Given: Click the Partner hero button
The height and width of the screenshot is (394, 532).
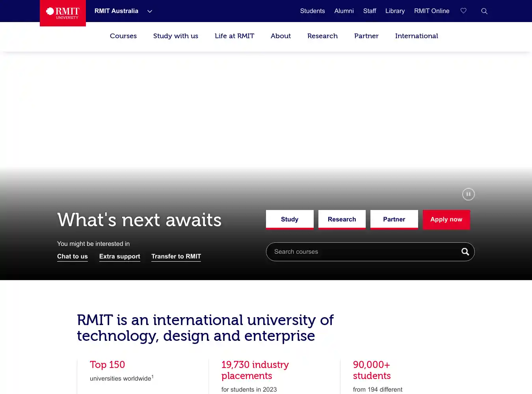Looking at the screenshot, I should tap(394, 219).
